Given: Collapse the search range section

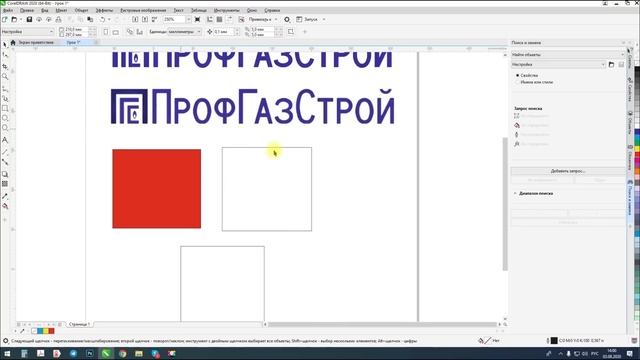Looking at the screenshot, I should pos(515,193).
